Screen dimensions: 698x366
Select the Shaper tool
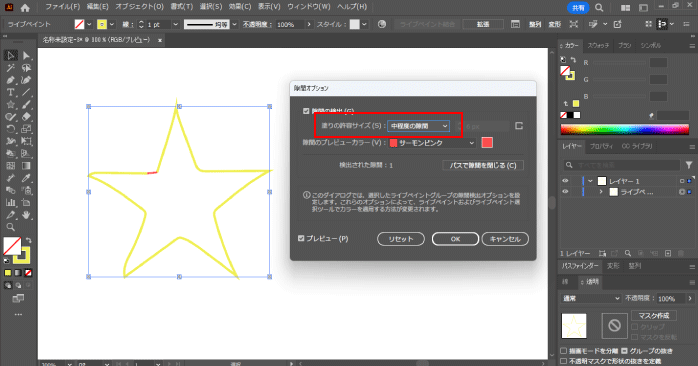(x=10, y=117)
